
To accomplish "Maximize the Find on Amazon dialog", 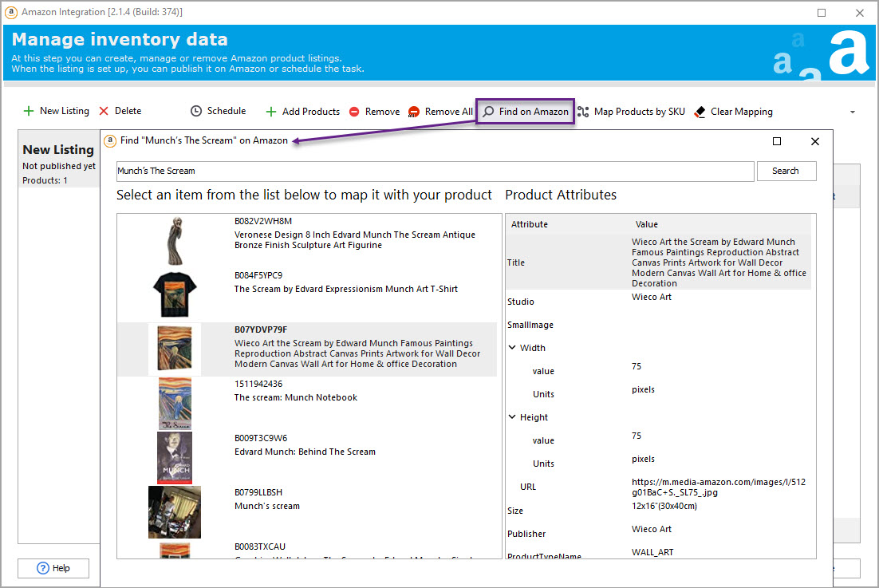I will click(777, 141).
